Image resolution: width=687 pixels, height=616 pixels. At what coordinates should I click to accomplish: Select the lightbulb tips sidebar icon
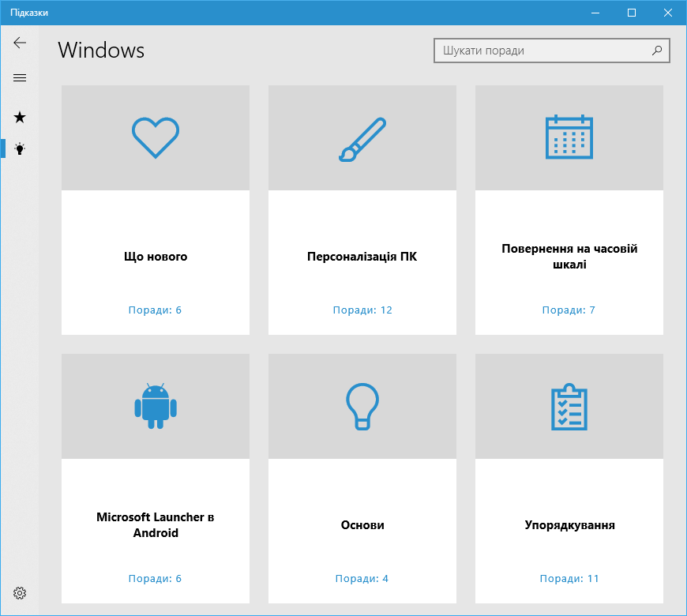[20, 149]
